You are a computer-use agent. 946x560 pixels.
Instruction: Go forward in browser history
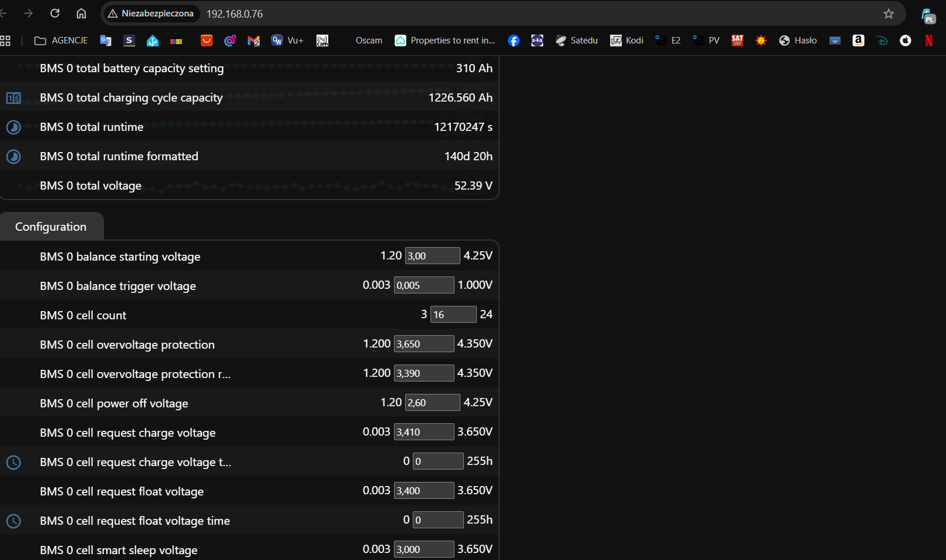click(x=28, y=13)
